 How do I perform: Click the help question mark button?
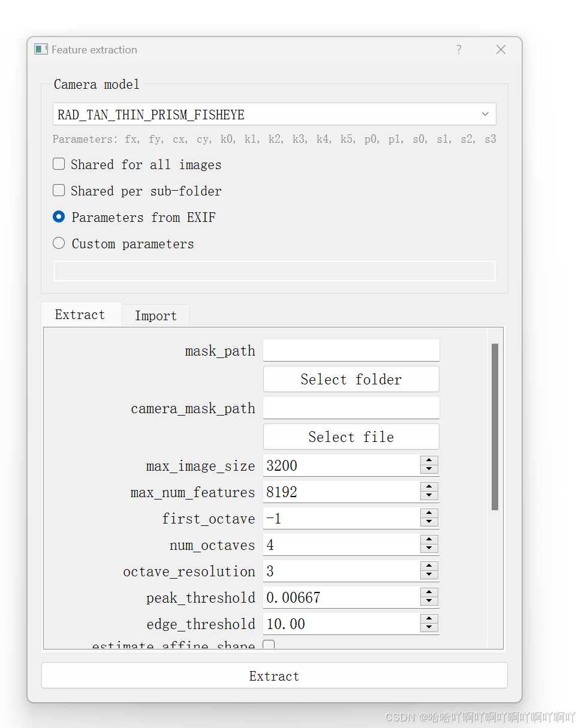(x=459, y=50)
